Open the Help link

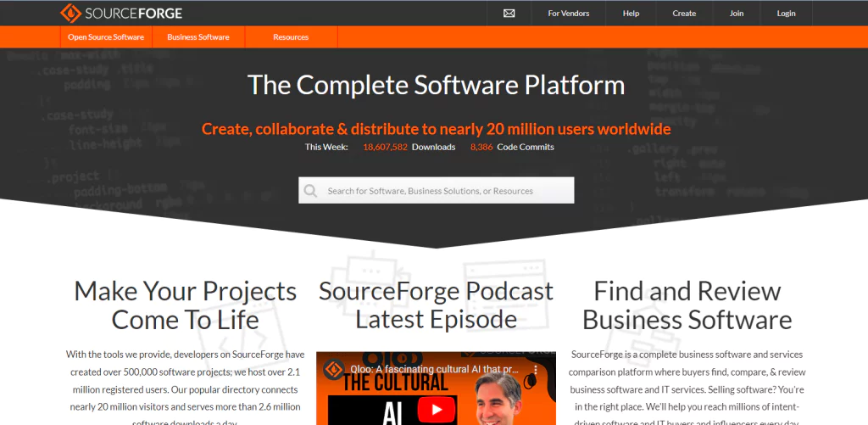(x=631, y=14)
